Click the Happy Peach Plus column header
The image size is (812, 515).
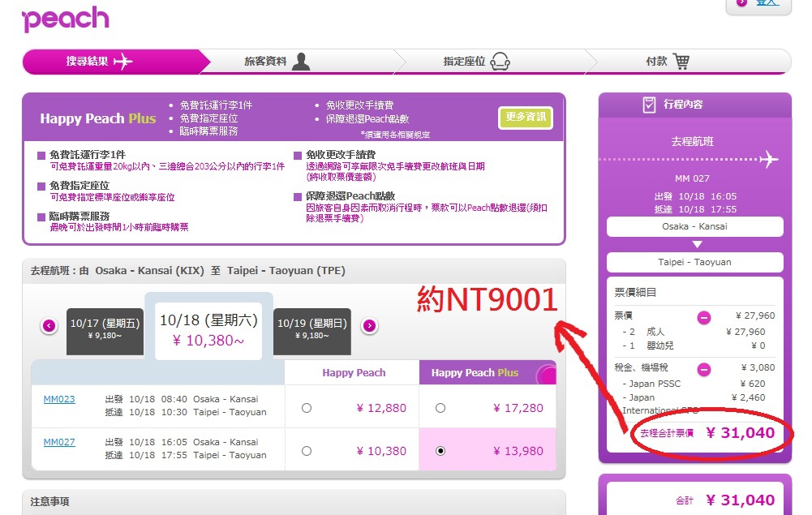point(488,372)
